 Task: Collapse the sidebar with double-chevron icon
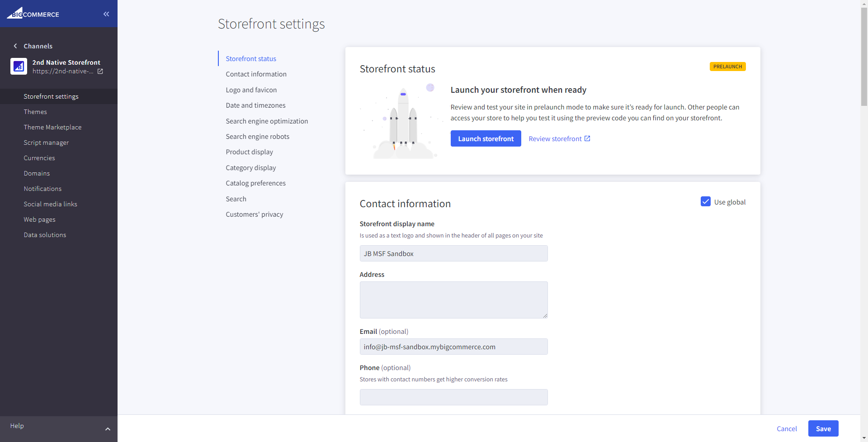tap(106, 14)
